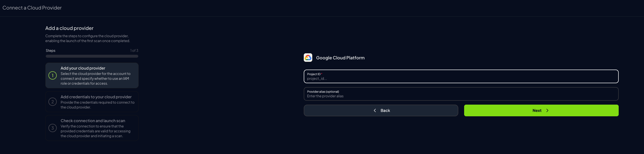Click the 'Add a cloud provider' heading
The width and height of the screenshot is (644, 154).
tap(69, 28)
